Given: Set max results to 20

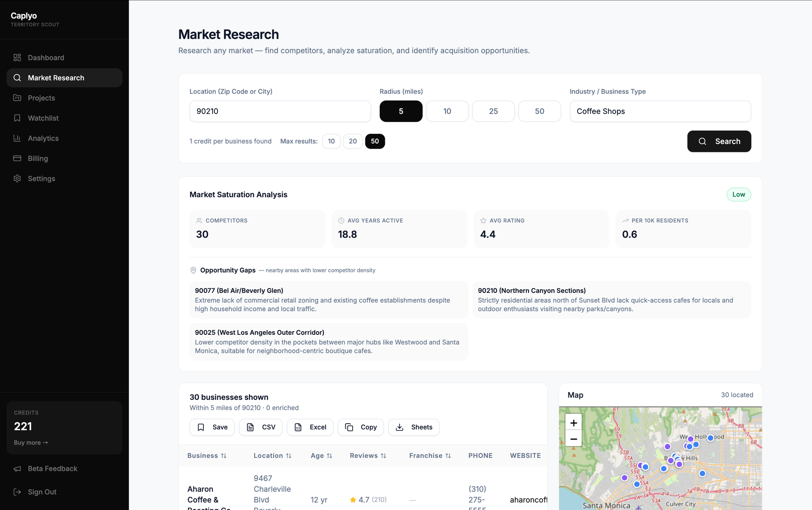Looking at the screenshot, I should point(353,141).
